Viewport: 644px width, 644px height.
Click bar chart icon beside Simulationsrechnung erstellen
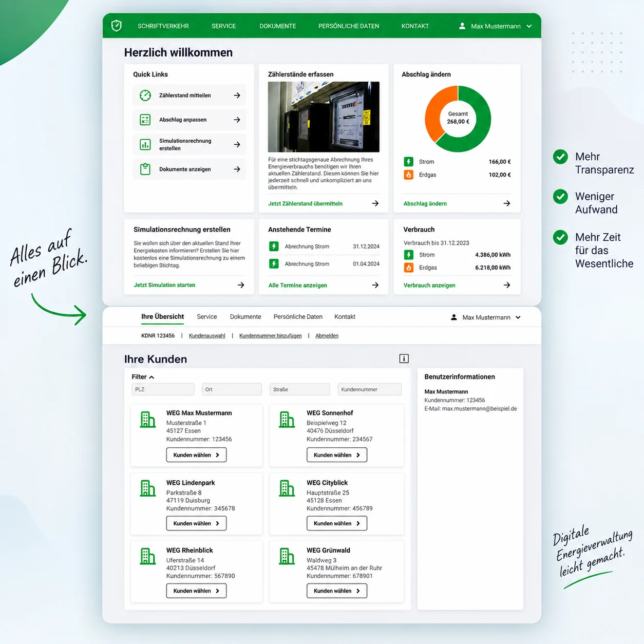pos(145,144)
